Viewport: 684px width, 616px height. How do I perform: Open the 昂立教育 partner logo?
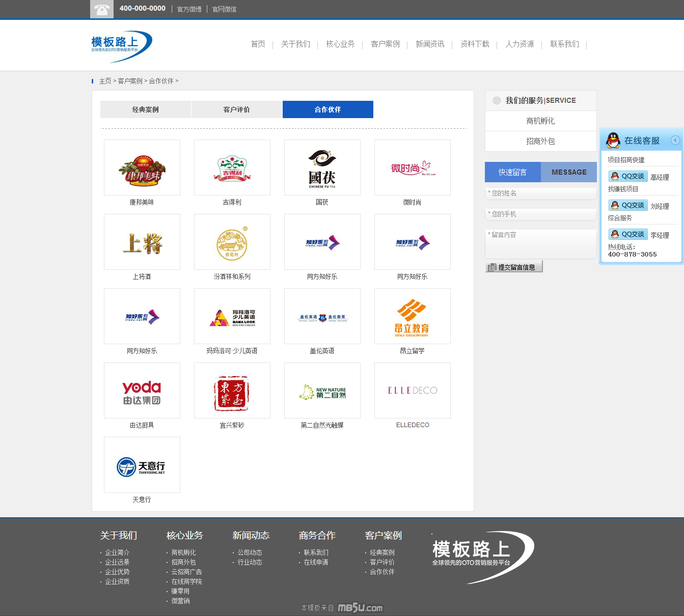413,316
